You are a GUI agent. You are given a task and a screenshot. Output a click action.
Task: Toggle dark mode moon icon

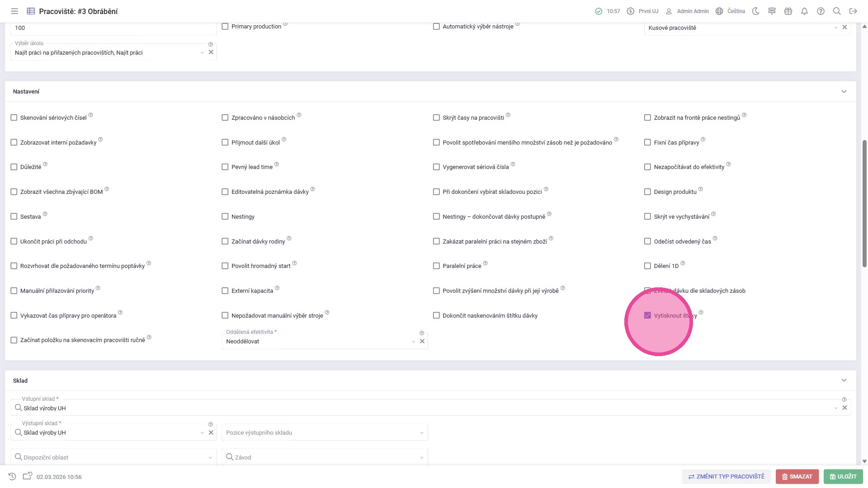pos(755,11)
